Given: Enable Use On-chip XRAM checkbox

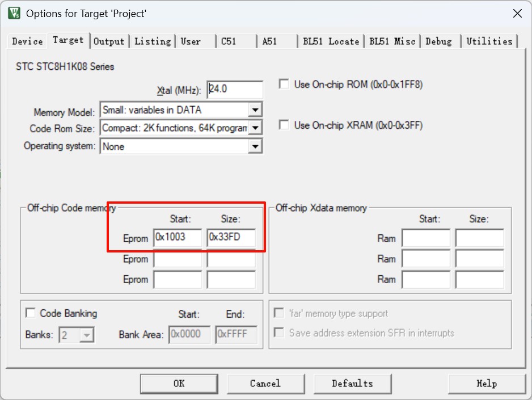Looking at the screenshot, I should point(284,125).
